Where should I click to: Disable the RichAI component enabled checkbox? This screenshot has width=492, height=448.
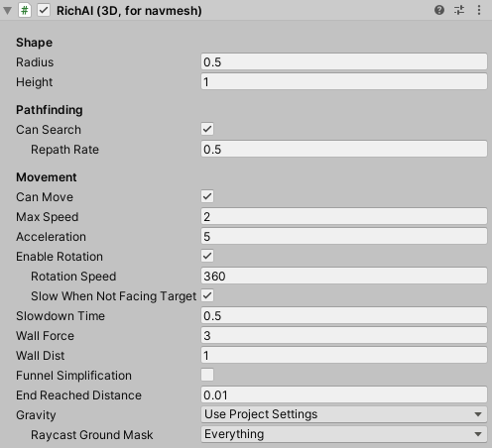[x=44, y=10]
